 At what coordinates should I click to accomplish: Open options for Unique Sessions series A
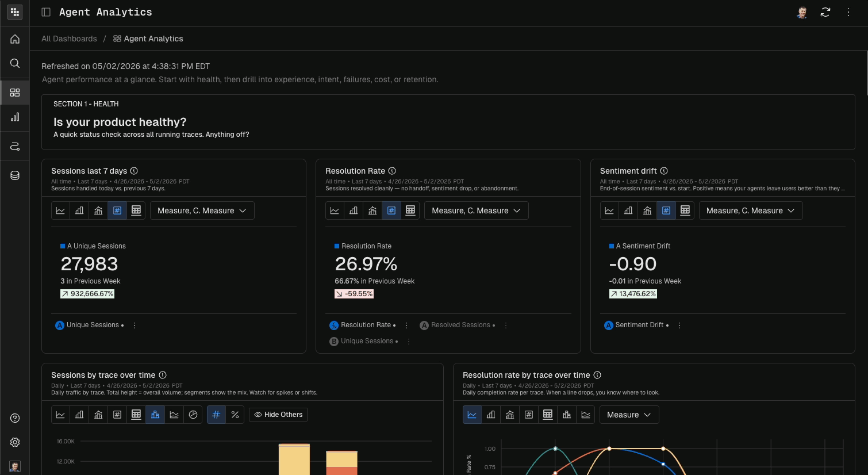click(135, 325)
